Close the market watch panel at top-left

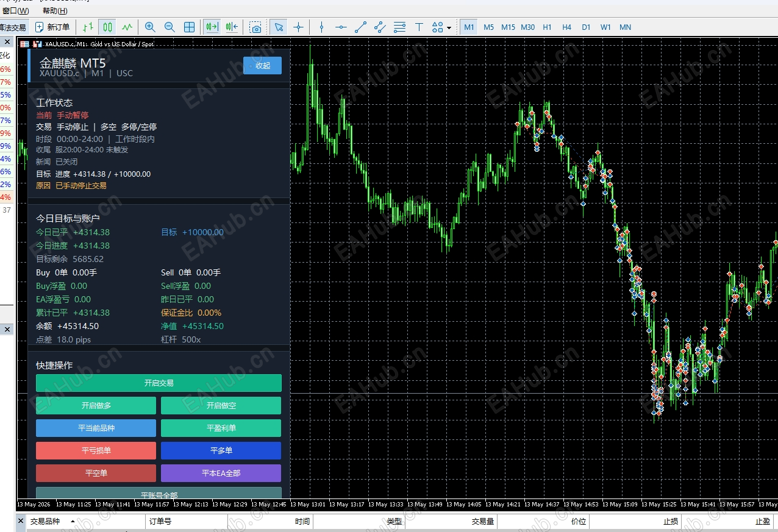(x=7, y=41)
